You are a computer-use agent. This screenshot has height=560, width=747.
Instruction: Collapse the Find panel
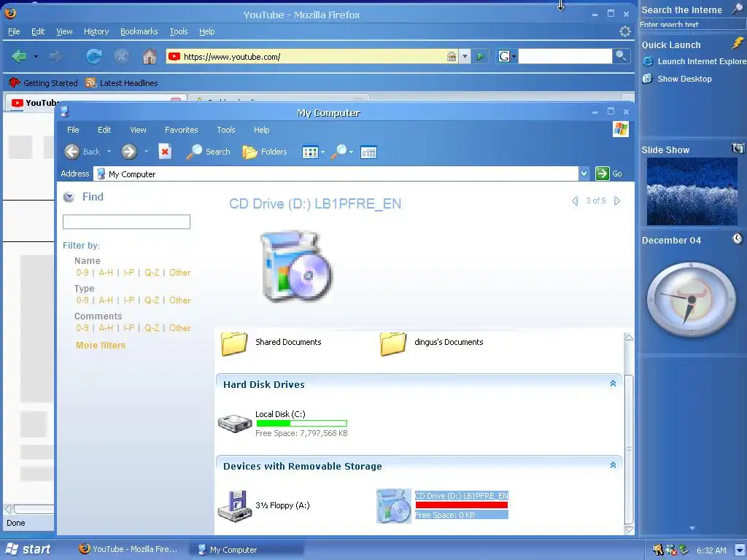click(69, 197)
